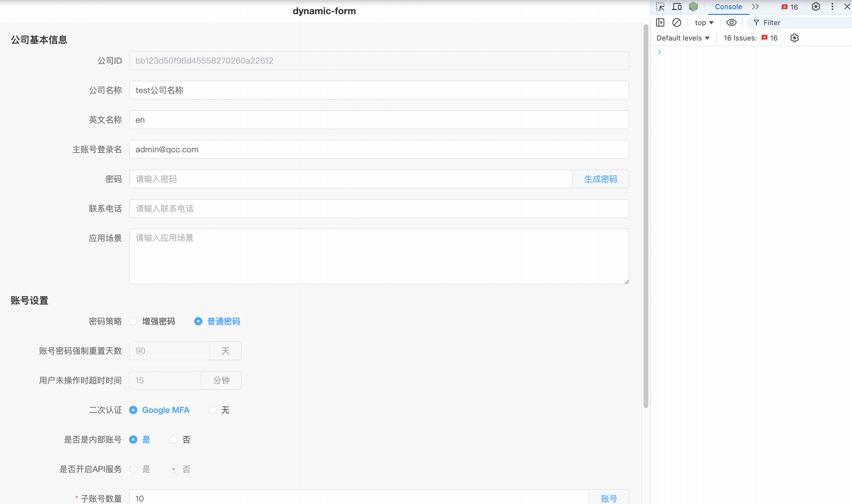852x504 pixels.
Task: Click the page vertical scrollbar
Action: click(x=646, y=217)
